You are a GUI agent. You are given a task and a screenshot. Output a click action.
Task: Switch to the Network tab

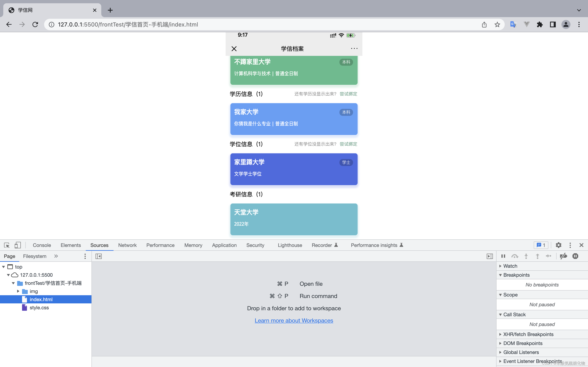(127, 245)
